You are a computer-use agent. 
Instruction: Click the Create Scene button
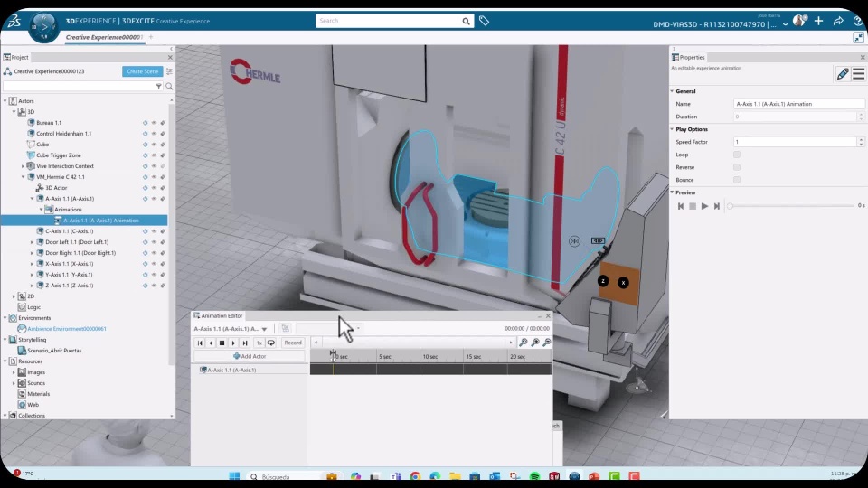coord(142,71)
